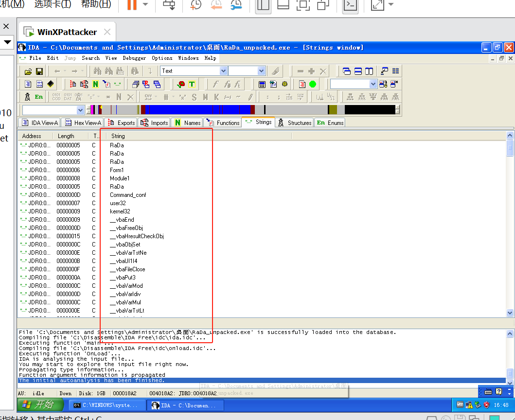Save the database with floppy icon
Screen dimensions: 515x420
(39, 71)
